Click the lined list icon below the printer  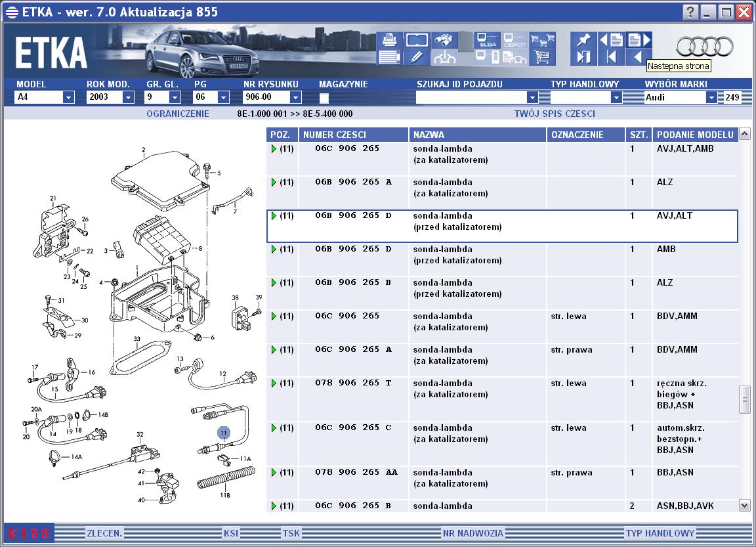389,57
